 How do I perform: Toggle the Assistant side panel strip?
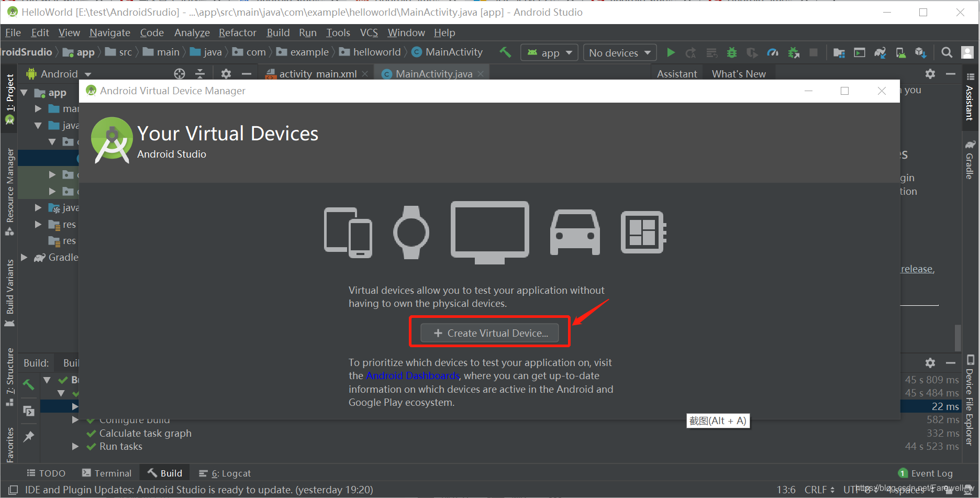(x=970, y=97)
